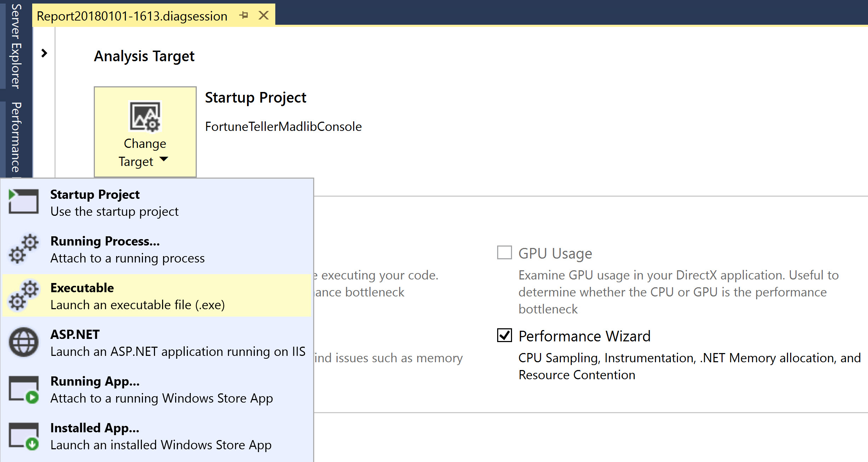Click 'Attach to a running process' description
This screenshot has width=868, height=462.
[128, 258]
